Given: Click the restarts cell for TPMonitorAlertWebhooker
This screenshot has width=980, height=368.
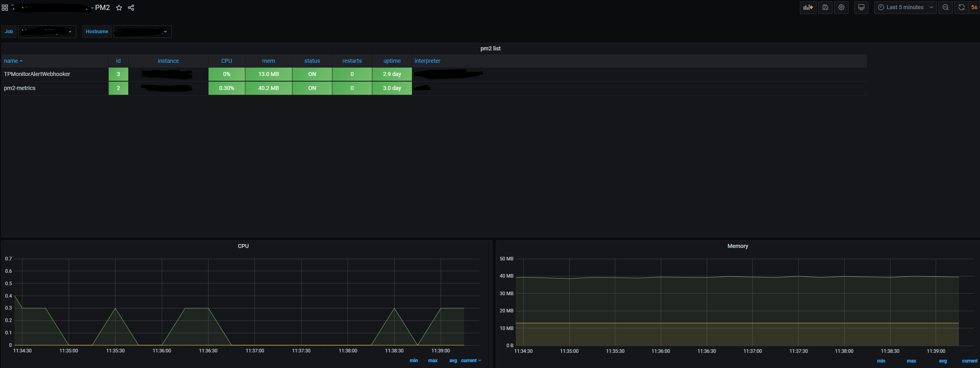Looking at the screenshot, I should 352,74.
